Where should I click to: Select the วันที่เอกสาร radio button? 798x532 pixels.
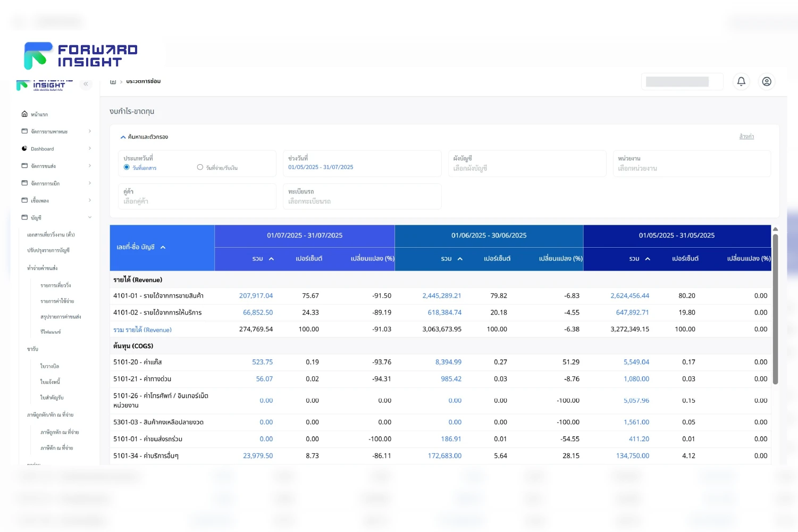pos(127,167)
